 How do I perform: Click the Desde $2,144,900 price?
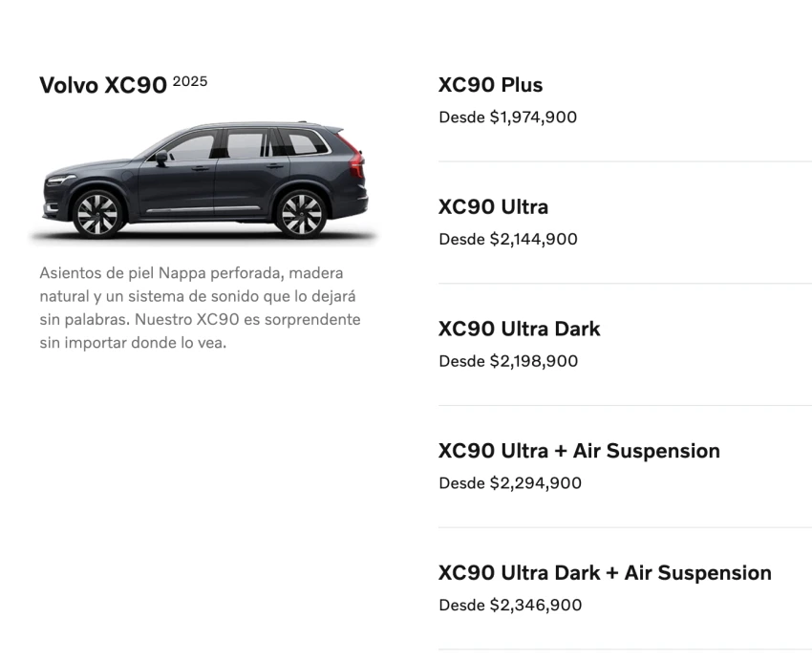(x=508, y=240)
